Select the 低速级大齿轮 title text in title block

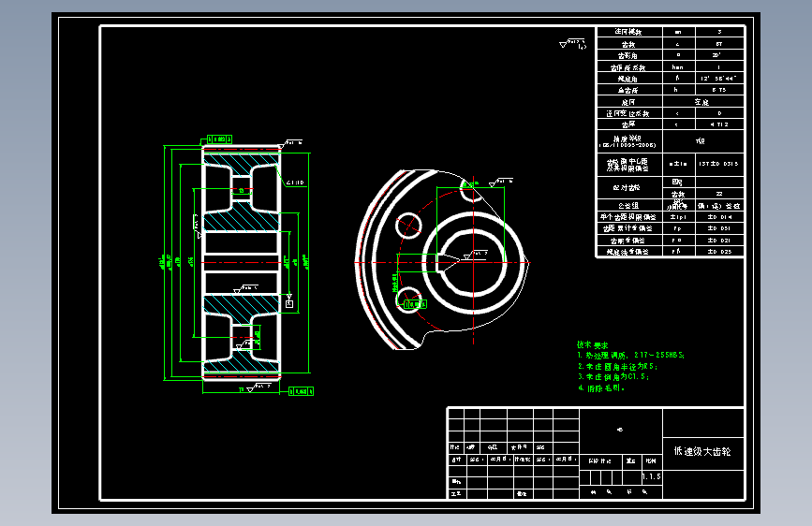702,451
